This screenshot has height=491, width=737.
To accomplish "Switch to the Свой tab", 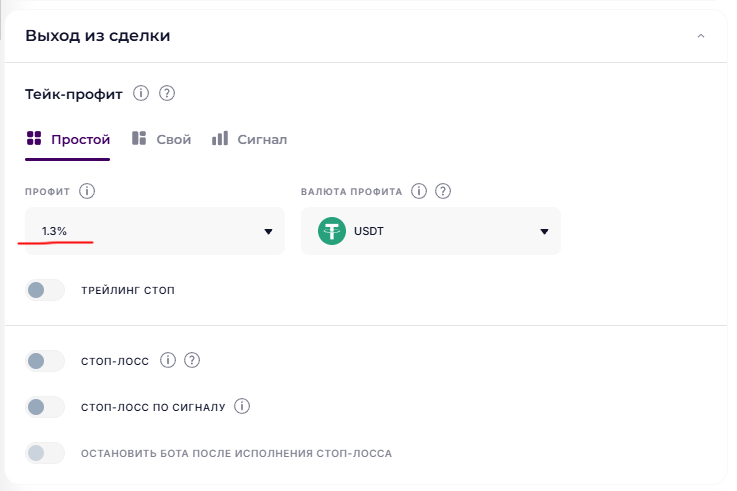I will pyautogui.click(x=161, y=140).
